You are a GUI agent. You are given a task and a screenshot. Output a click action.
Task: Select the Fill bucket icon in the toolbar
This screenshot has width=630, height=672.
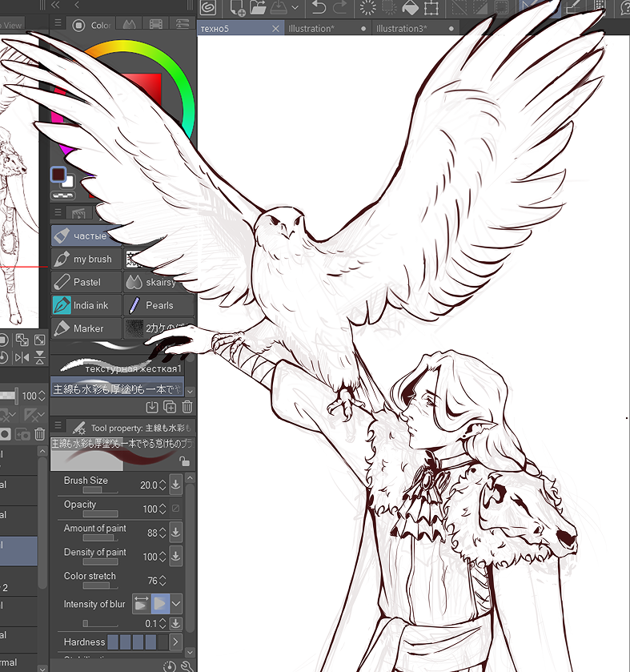pyautogui.click(x=411, y=7)
